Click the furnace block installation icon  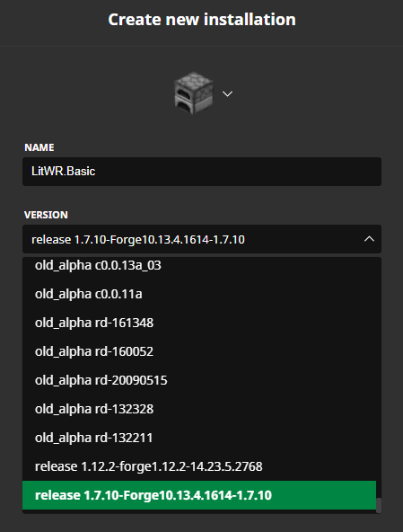coord(194,93)
